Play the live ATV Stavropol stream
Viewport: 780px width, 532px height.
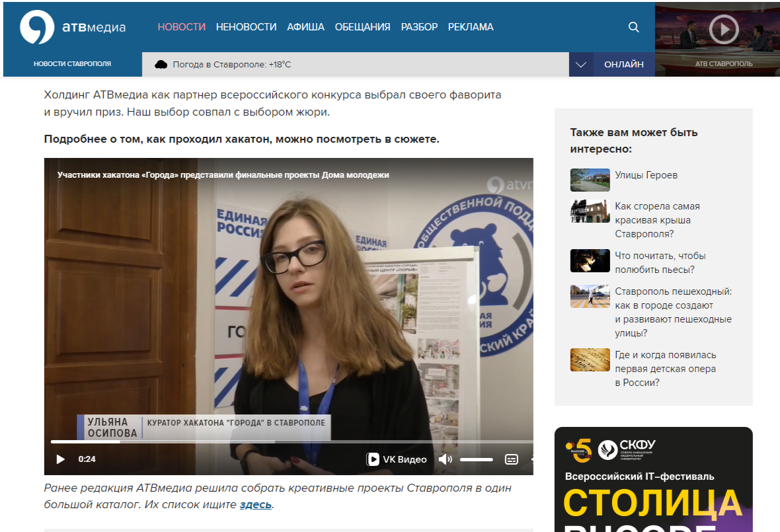coord(723,29)
